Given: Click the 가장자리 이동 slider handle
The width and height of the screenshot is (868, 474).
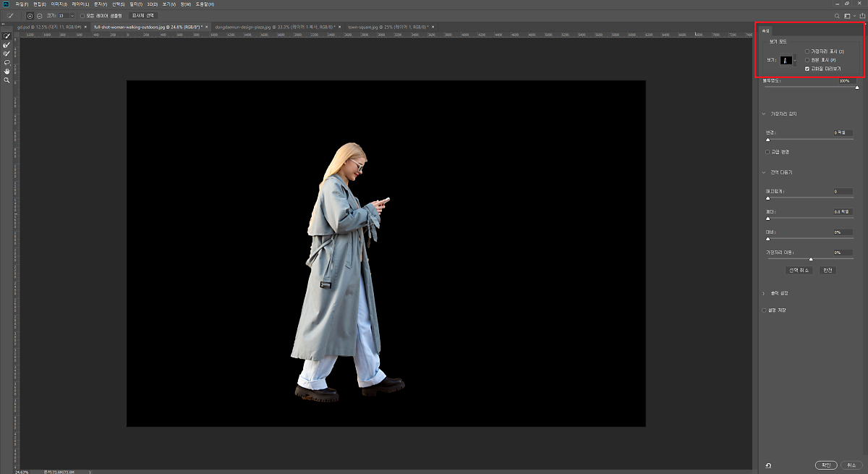Looking at the screenshot, I should point(811,258).
